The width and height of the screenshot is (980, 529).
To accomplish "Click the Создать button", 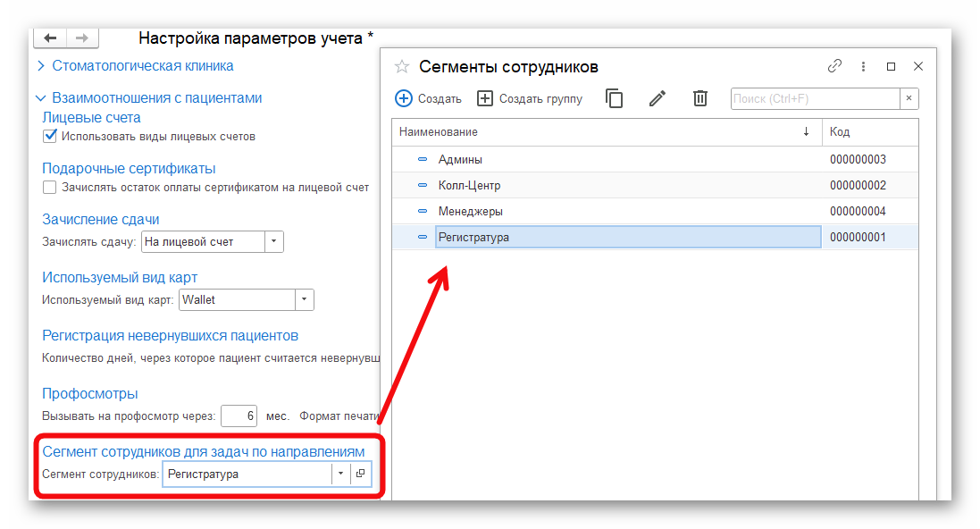I will coord(428,98).
